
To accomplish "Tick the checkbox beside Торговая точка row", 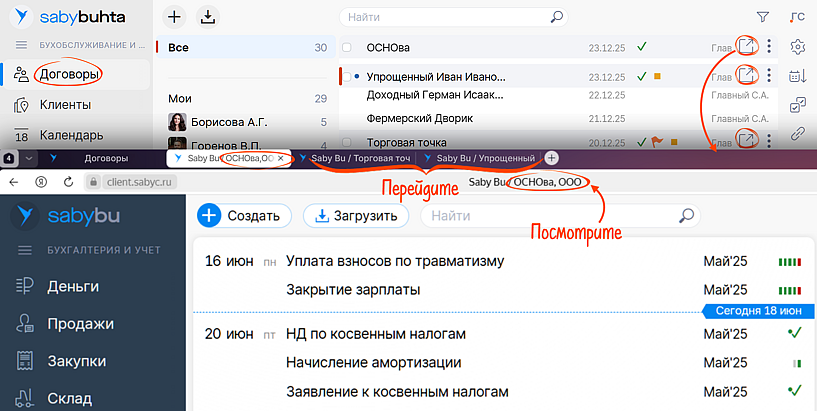I will pyautogui.click(x=347, y=142).
